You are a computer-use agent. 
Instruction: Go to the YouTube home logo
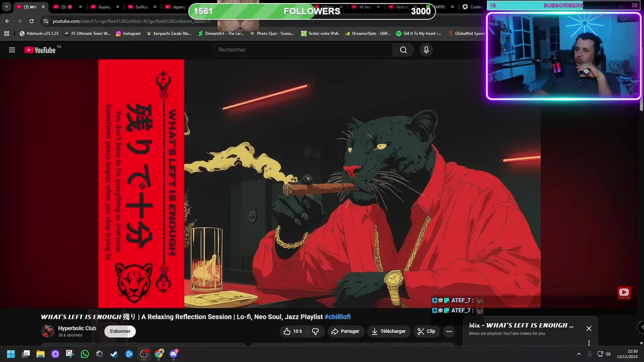click(40, 50)
